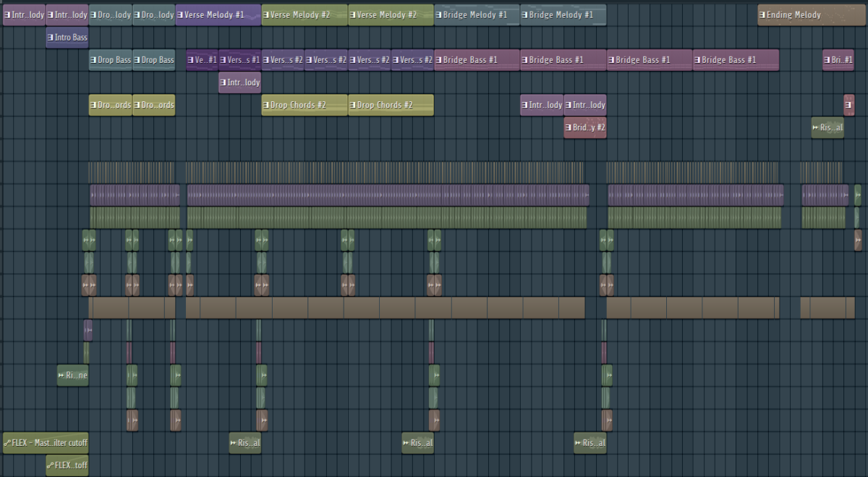Select the Ris..al clip below Ending Melody
The height and width of the screenshot is (477, 868).
827,127
